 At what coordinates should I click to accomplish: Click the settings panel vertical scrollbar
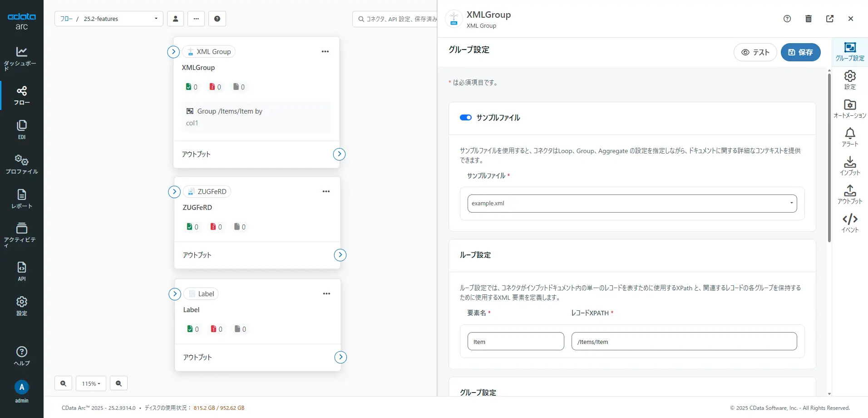(829, 157)
